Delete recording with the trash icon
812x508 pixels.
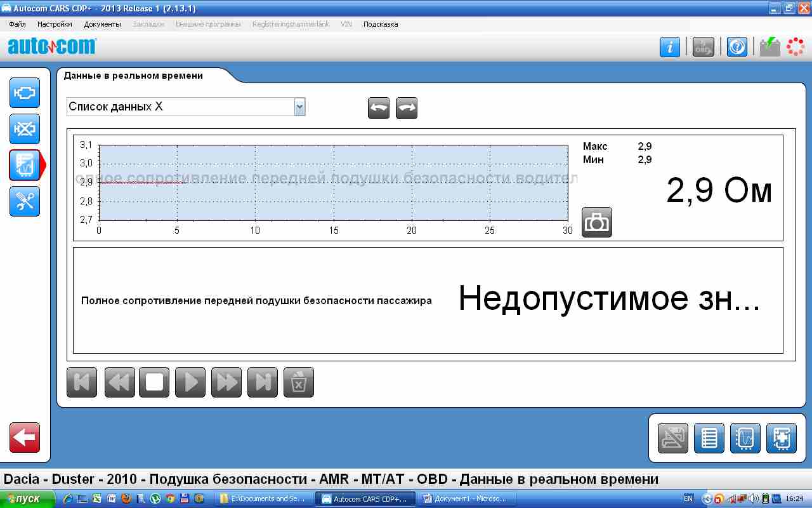pyautogui.click(x=299, y=382)
